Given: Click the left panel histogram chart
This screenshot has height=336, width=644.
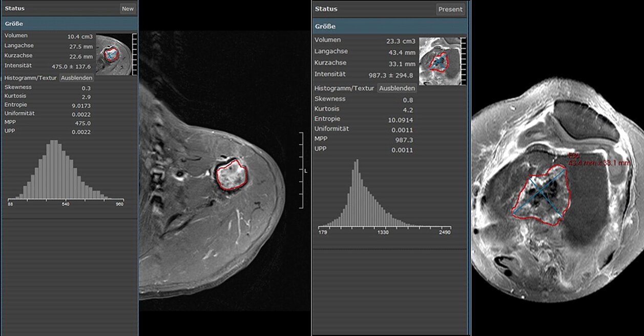Looking at the screenshot, I should pos(66,172).
